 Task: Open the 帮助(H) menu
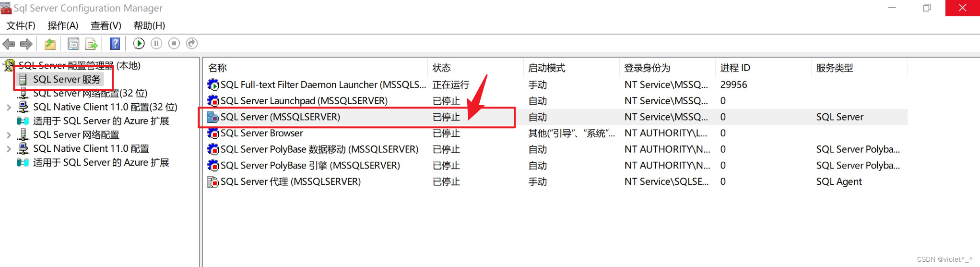149,25
